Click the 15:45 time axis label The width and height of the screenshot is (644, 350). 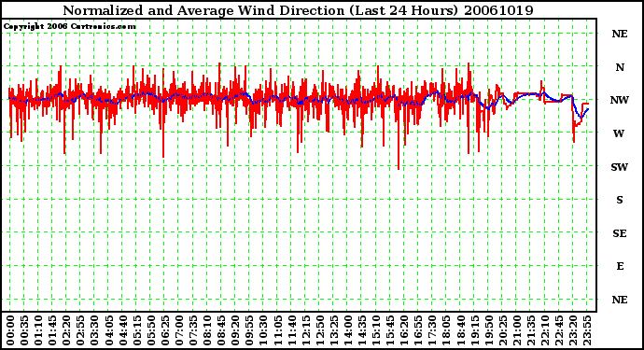point(389,330)
